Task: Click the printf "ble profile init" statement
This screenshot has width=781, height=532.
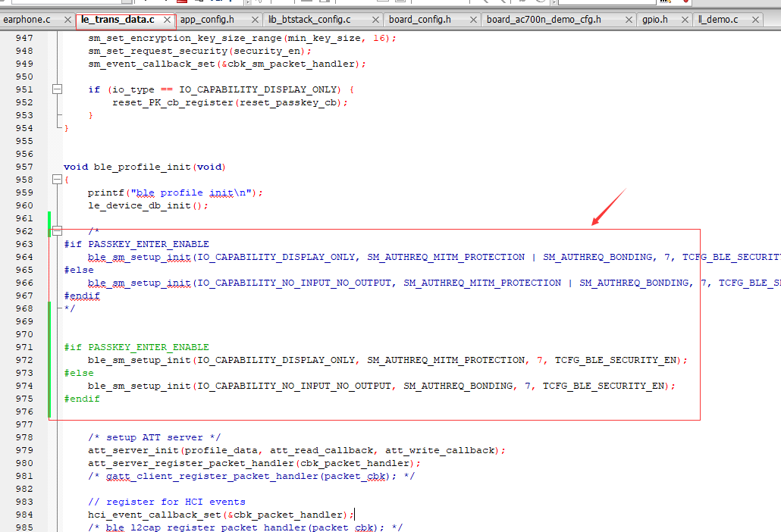Action: tap(175, 192)
